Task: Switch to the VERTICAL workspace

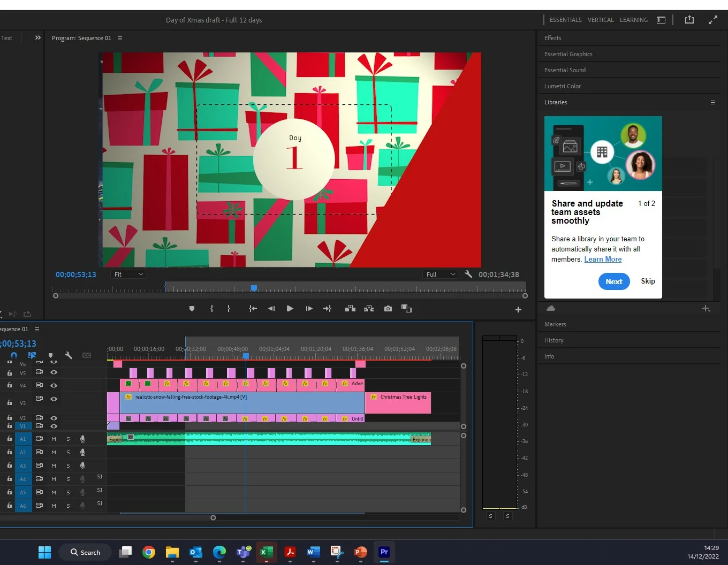Action: (x=601, y=20)
